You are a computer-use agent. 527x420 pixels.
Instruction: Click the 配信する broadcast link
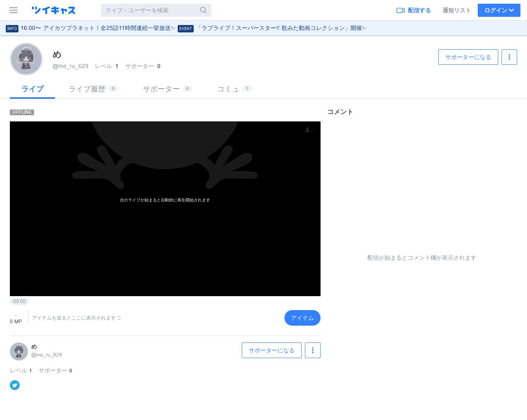click(x=413, y=10)
